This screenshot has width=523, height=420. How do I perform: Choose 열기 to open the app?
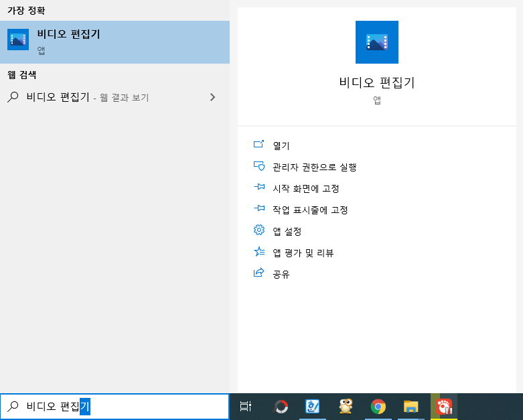click(x=281, y=146)
